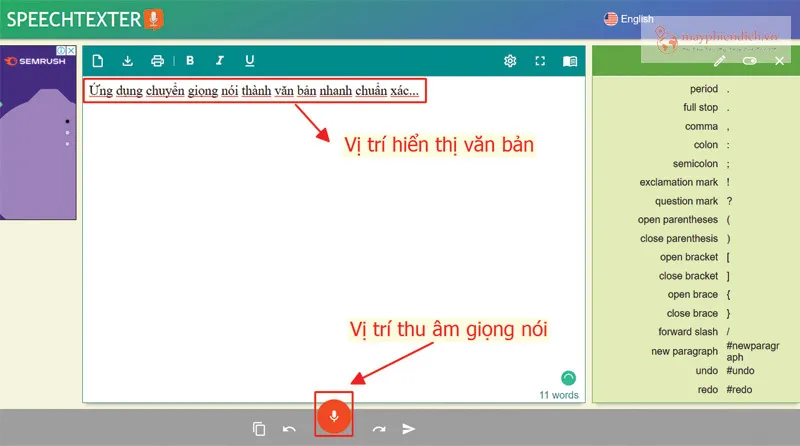Toggle the commands switch in green panel
The width and height of the screenshot is (800, 446).
(749, 61)
